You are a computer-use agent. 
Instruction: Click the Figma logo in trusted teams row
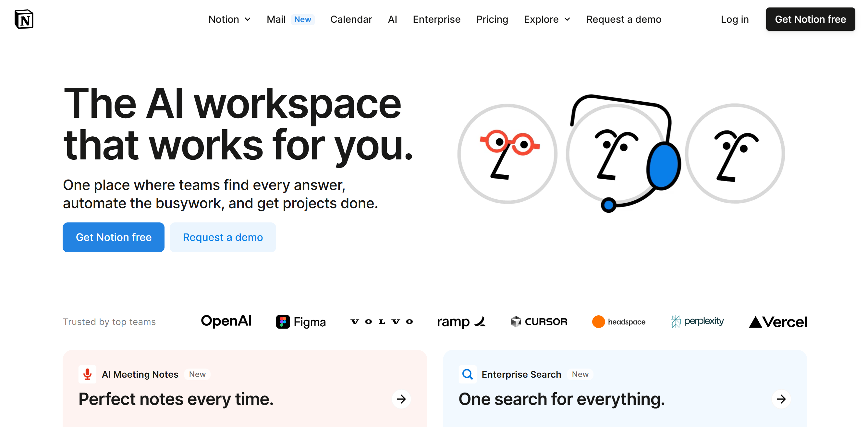click(301, 321)
